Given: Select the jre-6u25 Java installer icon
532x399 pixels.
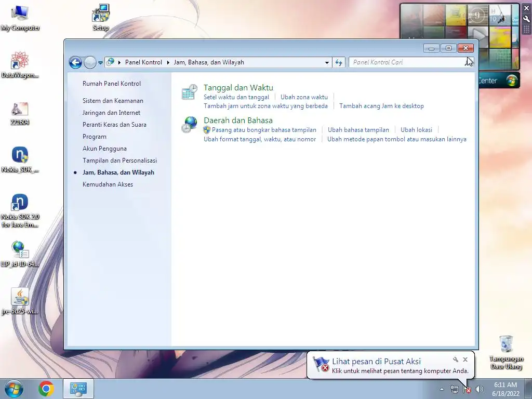Looking at the screenshot, I should pos(20,301).
